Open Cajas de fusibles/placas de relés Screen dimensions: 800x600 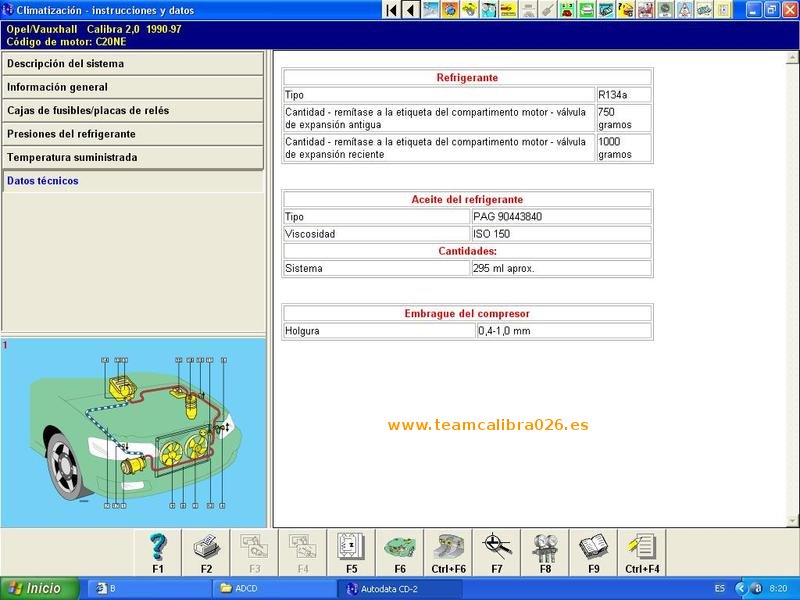[132, 110]
